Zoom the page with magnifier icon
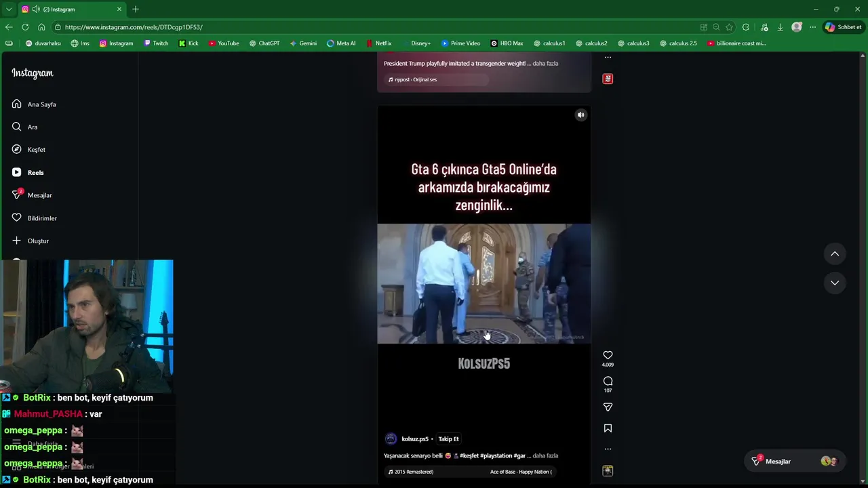The image size is (868, 488). 716,27
